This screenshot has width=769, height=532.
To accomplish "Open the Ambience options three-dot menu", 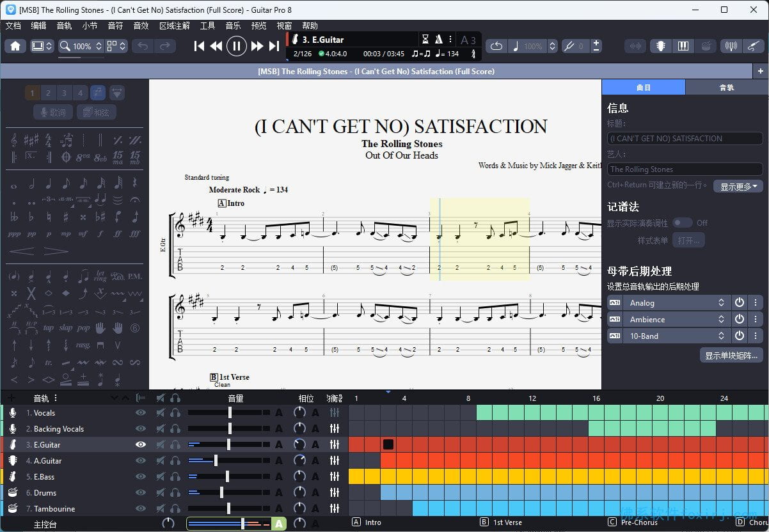I will [x=756, y=320].
